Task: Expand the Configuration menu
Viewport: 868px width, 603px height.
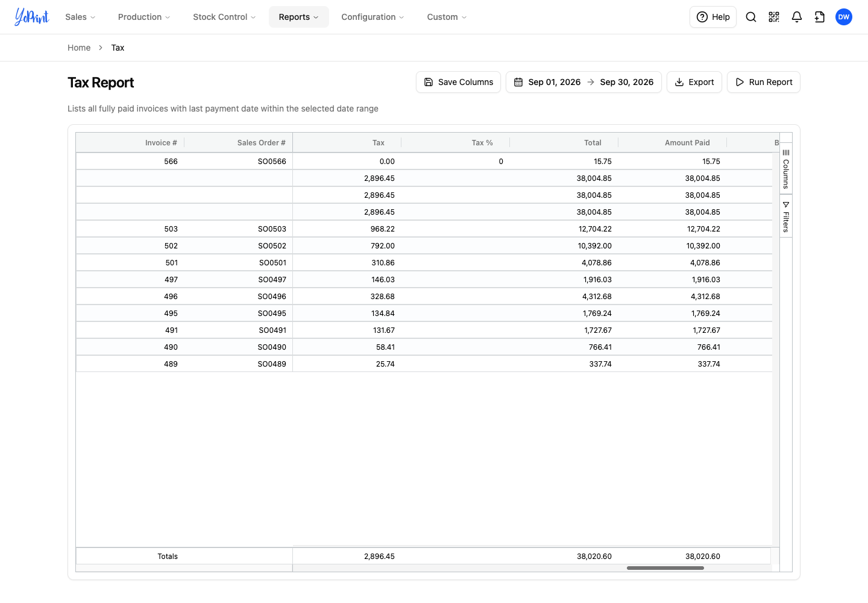Action: pos(373,17)
